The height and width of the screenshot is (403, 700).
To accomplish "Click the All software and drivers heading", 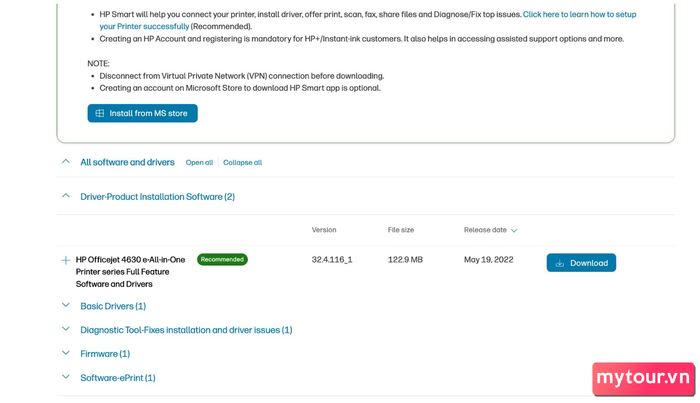I will 127,162.
